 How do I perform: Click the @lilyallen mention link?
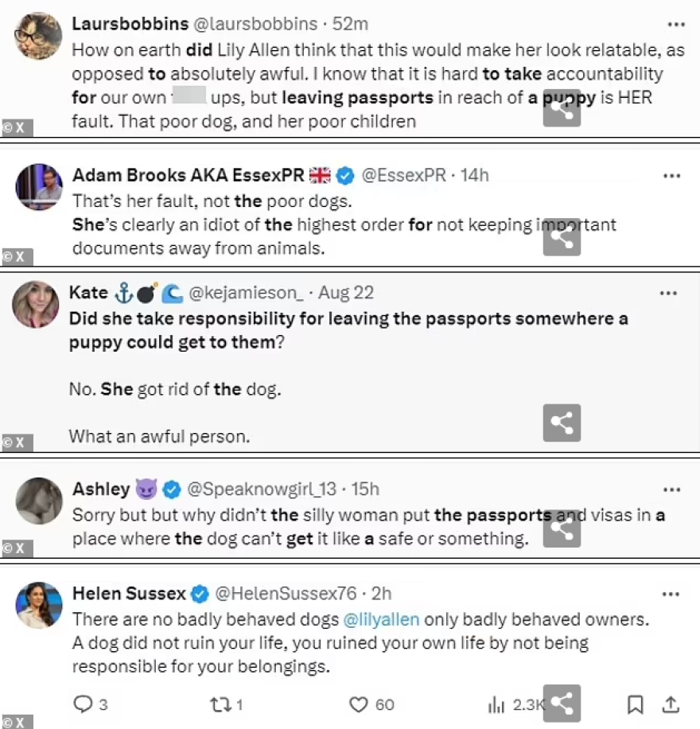coord(381,618)
